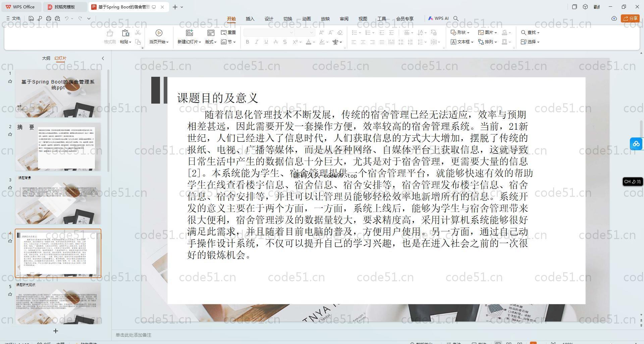Toggle Italic formatting
The width and height of the screenshot is (644, 344).
257,42
